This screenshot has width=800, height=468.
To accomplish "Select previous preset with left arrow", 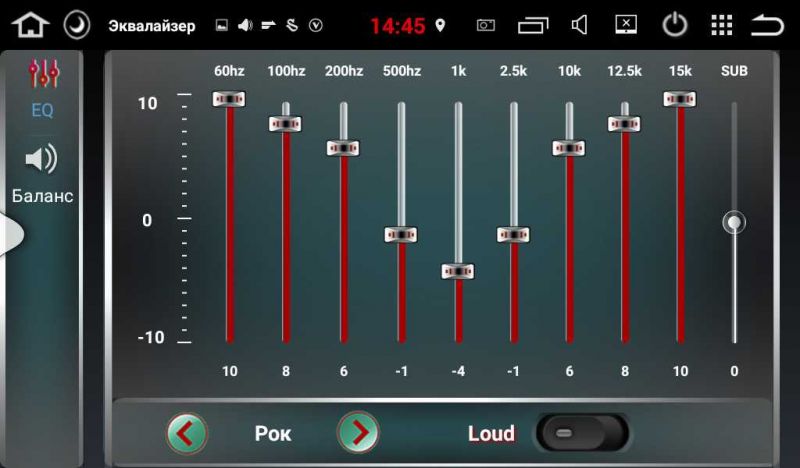I will (x=187, y=433).
